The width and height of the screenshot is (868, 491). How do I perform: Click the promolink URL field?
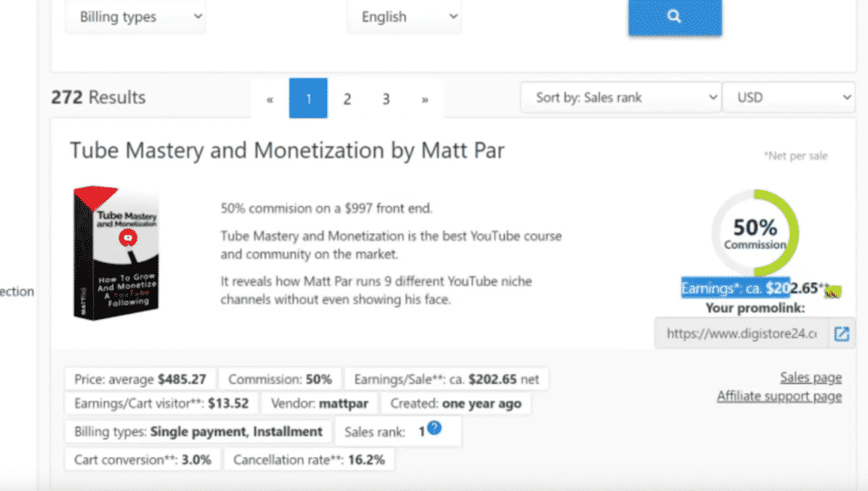pyautogui.click(x=742, y=333)
